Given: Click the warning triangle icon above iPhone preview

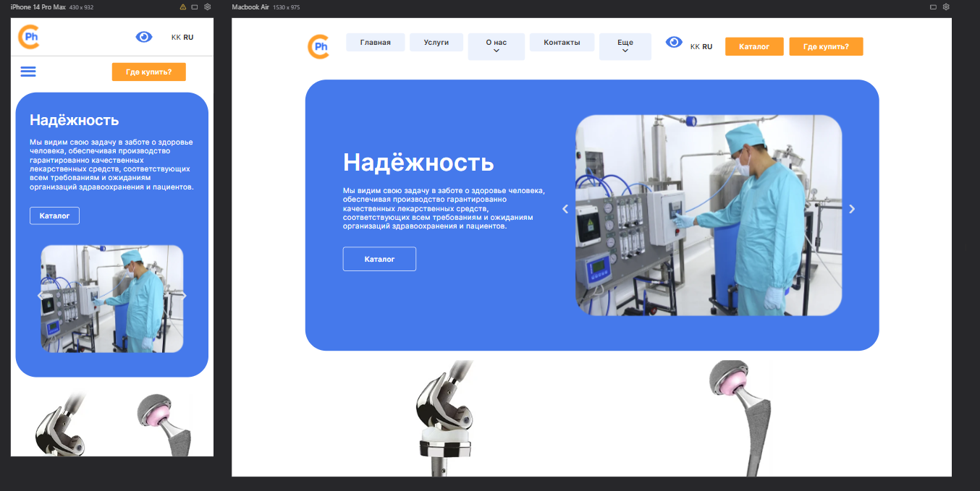Looking at the screenshot, I should [183, 7].
